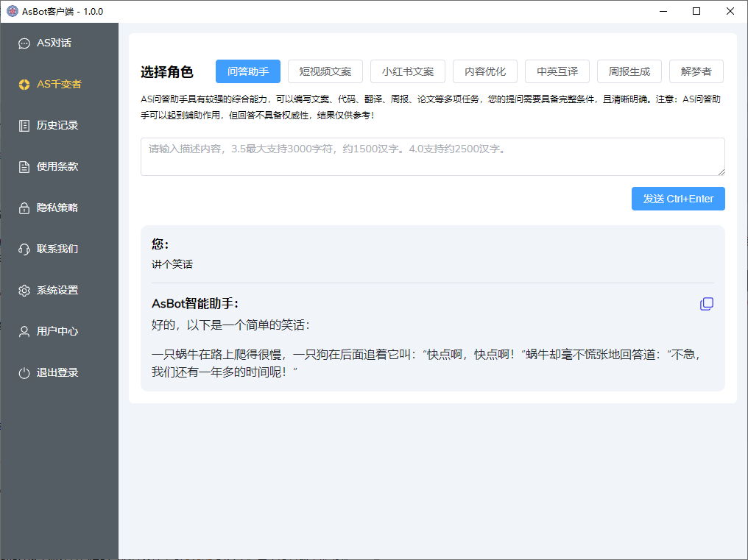Switch to the 内容优化 role
748x560 pixels.
(x=485, y=71)
